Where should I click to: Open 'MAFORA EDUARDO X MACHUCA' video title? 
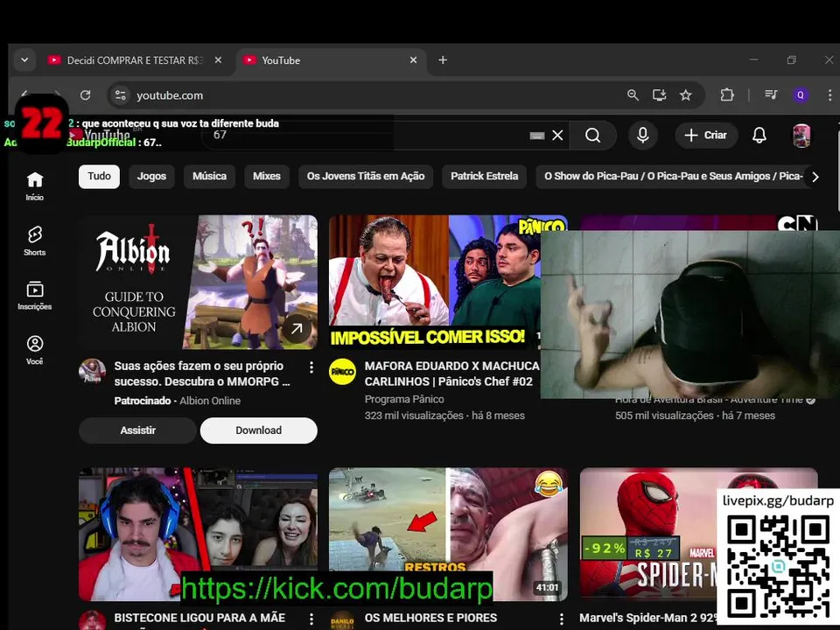(x=451, y=374)
